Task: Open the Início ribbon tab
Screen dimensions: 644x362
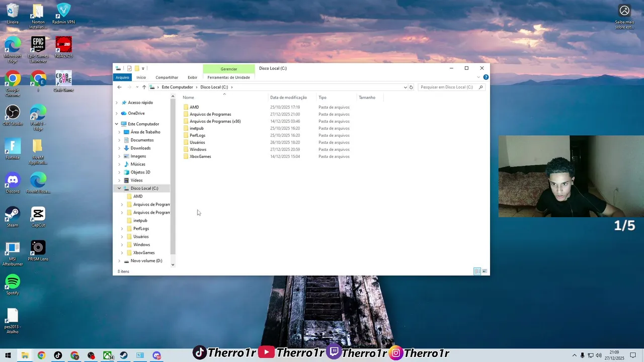Action: (x=141, y=77)
